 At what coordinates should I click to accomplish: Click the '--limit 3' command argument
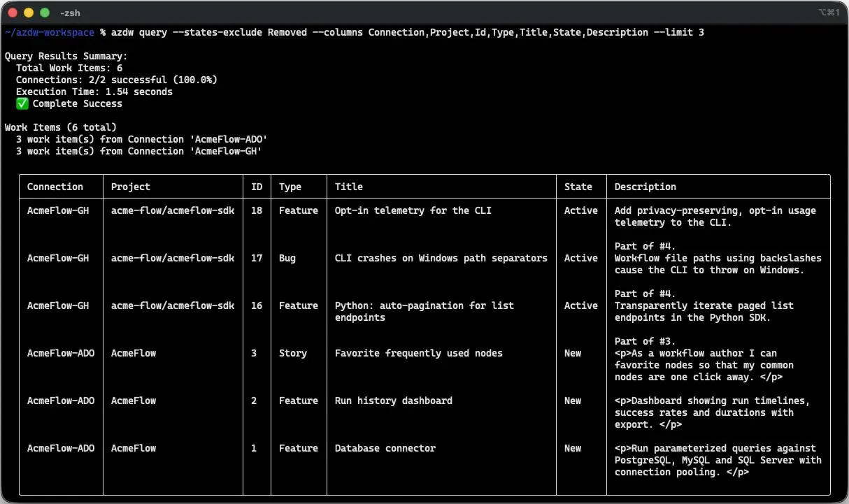(x=679, y=32)
